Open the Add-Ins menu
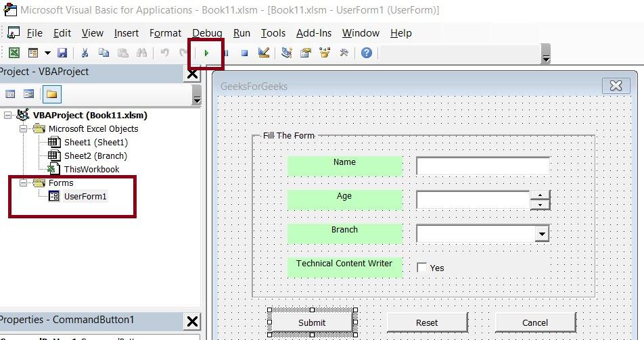 (314, 33)
